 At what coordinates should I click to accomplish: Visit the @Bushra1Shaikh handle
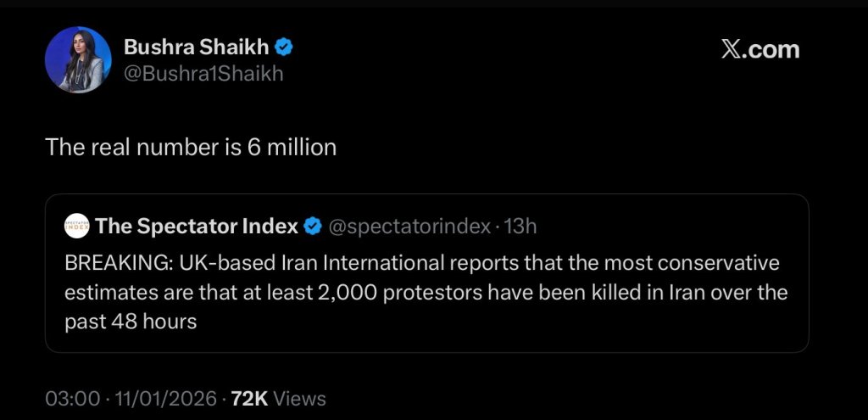[203, 74]
